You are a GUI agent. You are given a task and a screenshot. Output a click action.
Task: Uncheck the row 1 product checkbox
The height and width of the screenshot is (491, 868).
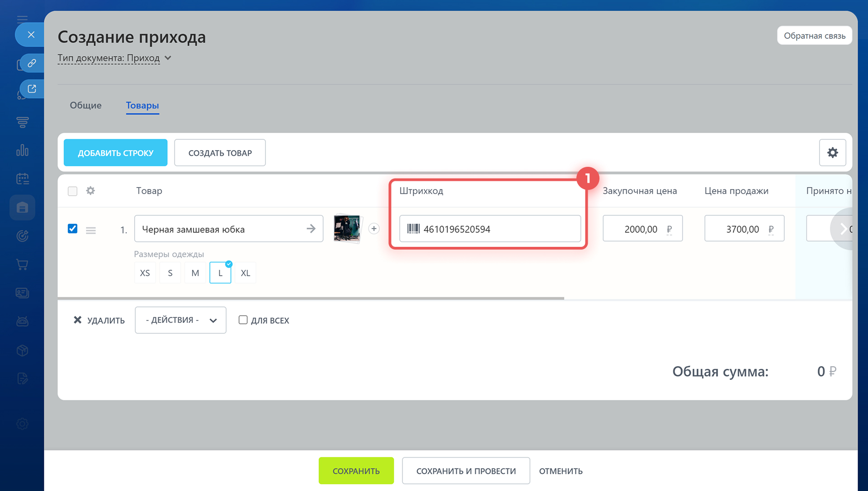[x=72, y=229]
